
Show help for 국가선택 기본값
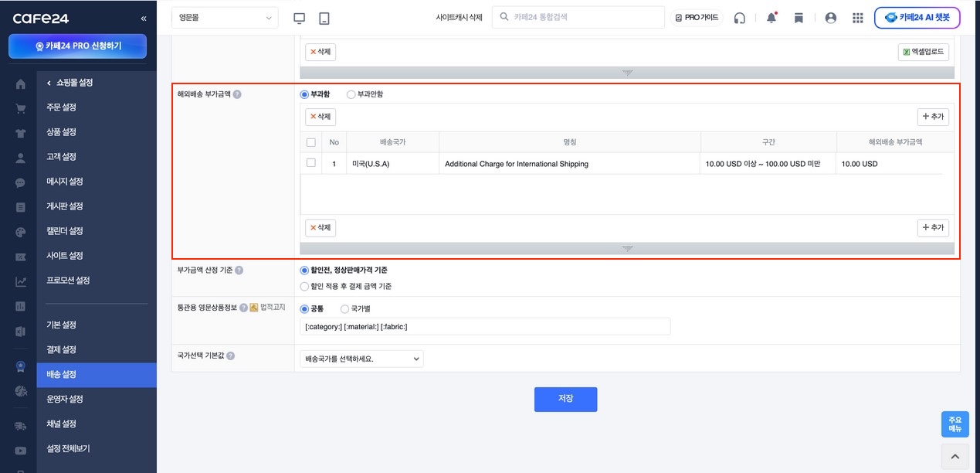[231, 356]
